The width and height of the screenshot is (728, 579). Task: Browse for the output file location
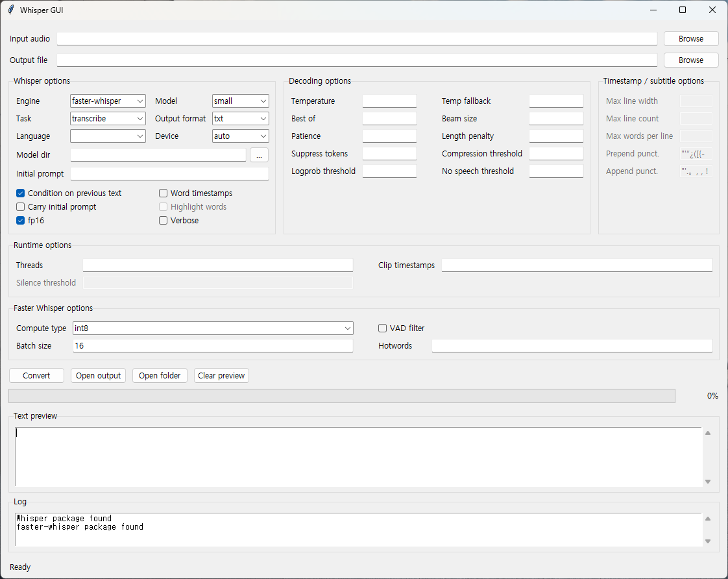[x=691, y=60]
